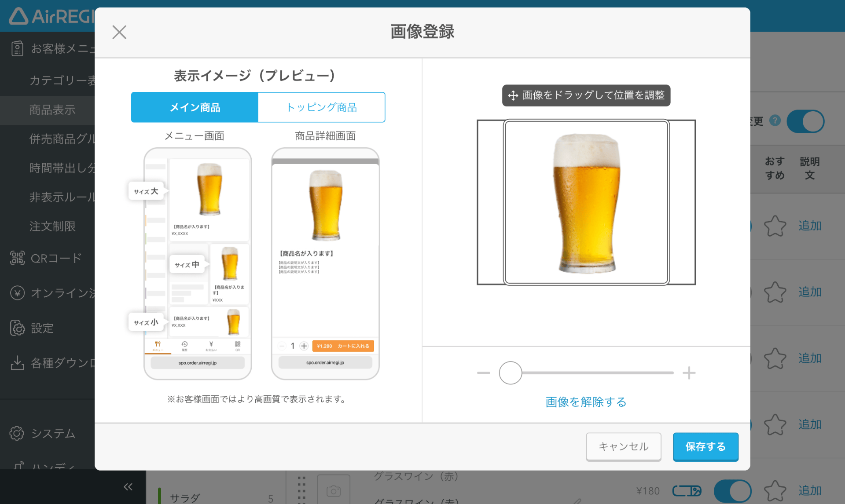Click the star in the fourth 追加 row
The width and height of the screenshot is (845, 504).
coord(775,424)
